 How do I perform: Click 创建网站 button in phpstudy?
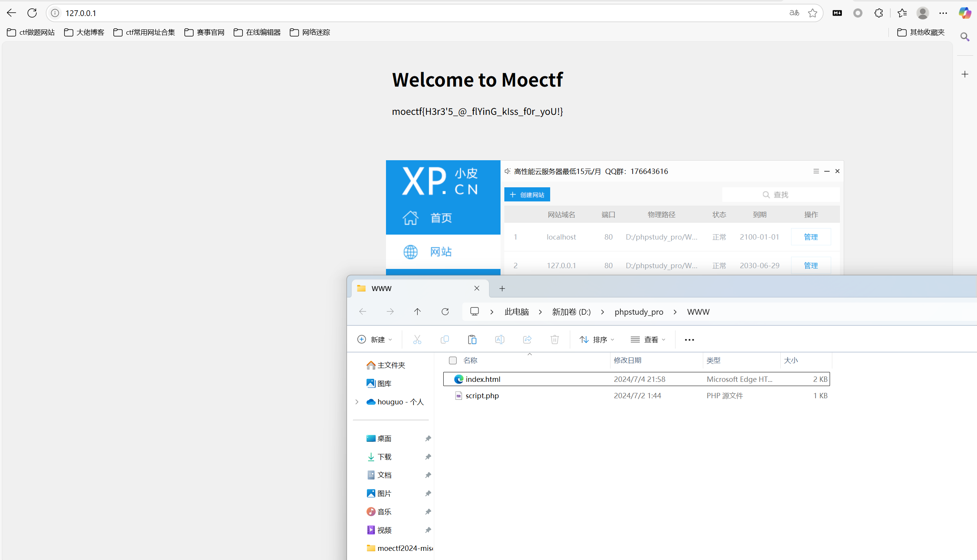click(x=527, y=195)
